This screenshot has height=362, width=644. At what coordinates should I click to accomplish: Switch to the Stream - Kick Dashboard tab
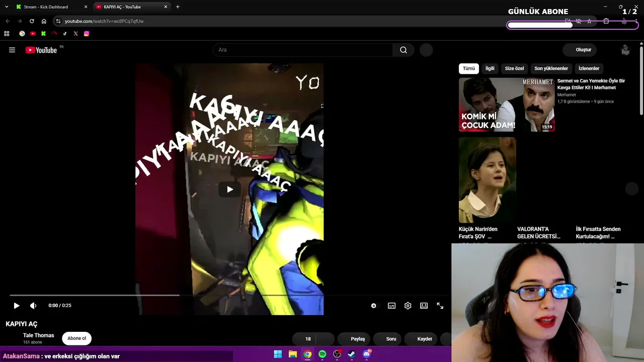pos(51,7)
